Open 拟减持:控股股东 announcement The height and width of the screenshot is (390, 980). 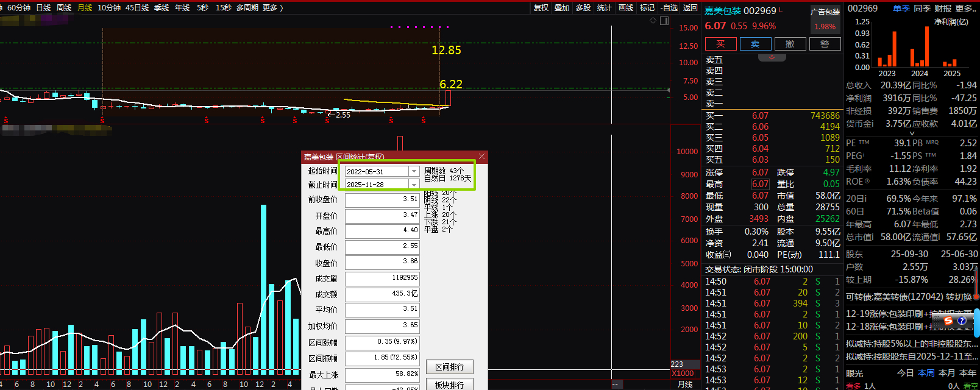pyautogui.click(x=911, y=356)
